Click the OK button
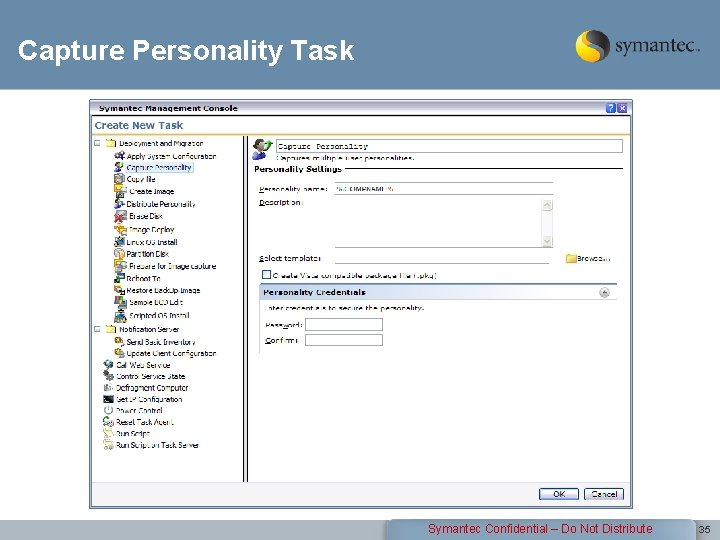 point(558,494)
